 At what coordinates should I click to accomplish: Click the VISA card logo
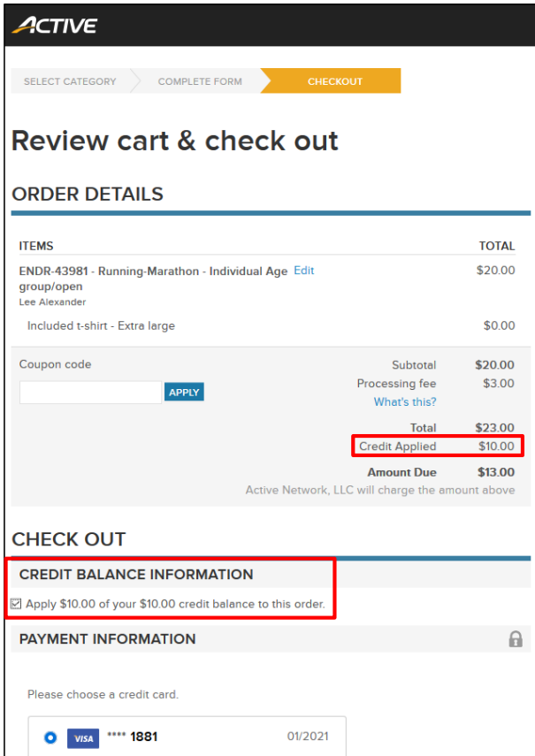point(83,737)
